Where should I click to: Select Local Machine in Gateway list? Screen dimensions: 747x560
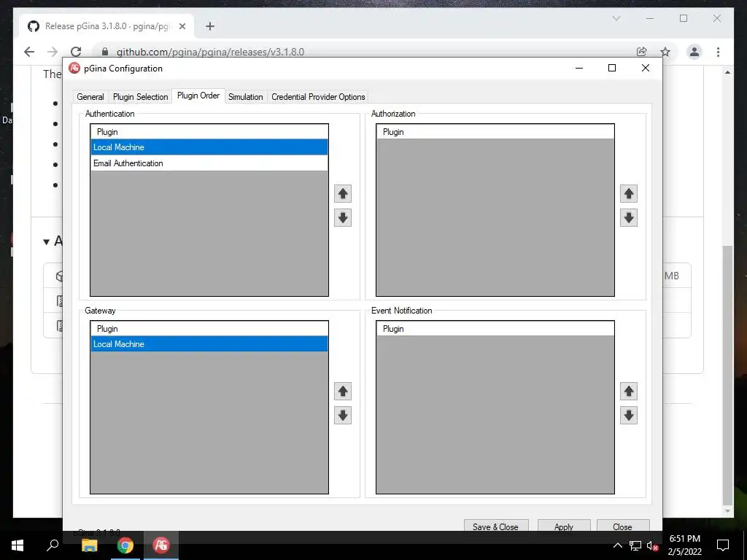click(x=209, y=344)
